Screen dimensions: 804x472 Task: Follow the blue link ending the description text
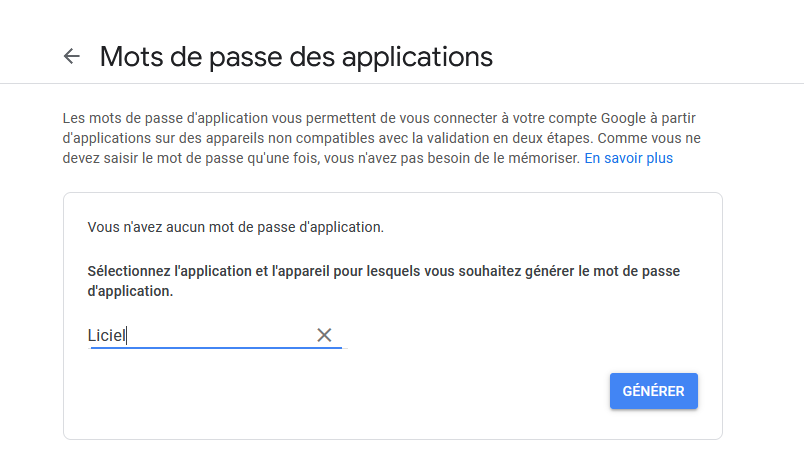click(629, 158)
